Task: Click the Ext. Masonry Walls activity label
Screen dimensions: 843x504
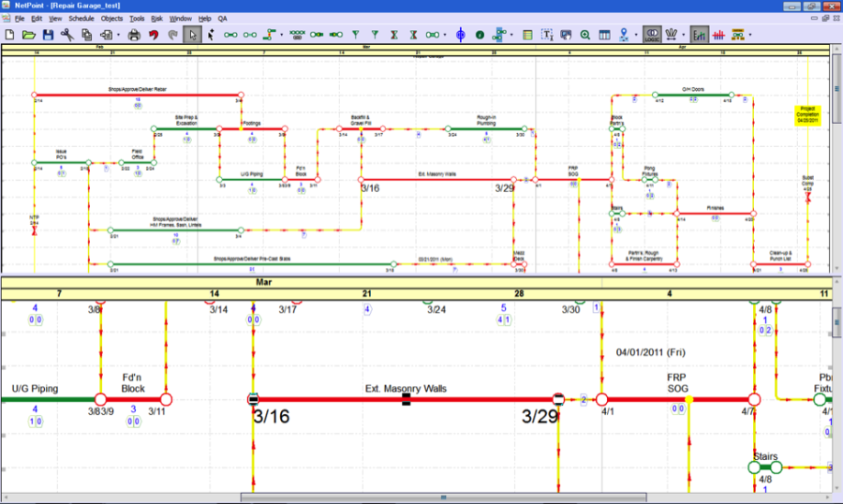Action: tap(406, 388)
